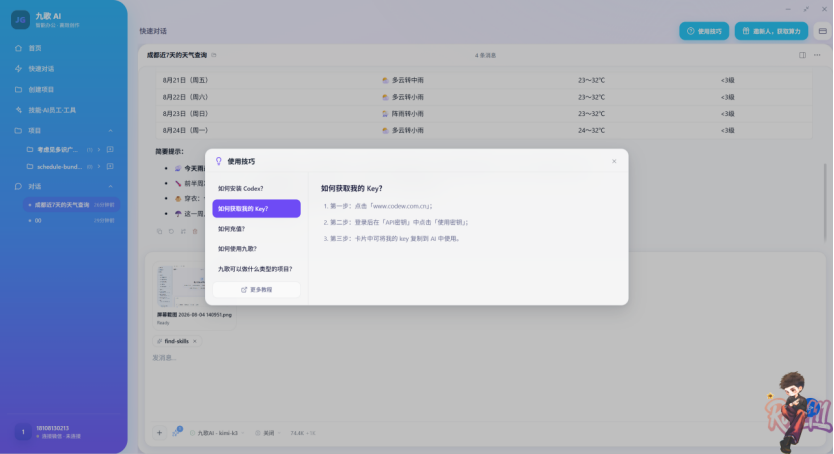Viewport: 834px width, 454px height.
Task: Collapse the 对话 section chevron
Action: [111, 186]
